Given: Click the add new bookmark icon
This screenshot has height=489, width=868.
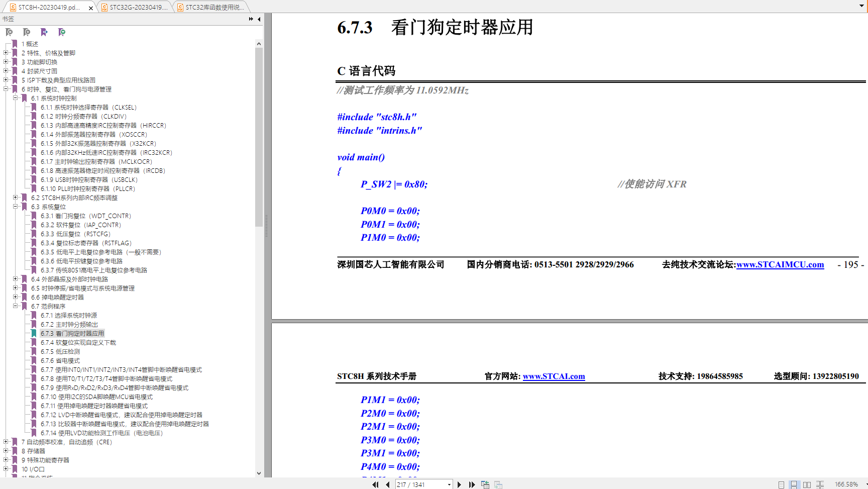Looking at the screenshot, I should click(x=27, y=32).
